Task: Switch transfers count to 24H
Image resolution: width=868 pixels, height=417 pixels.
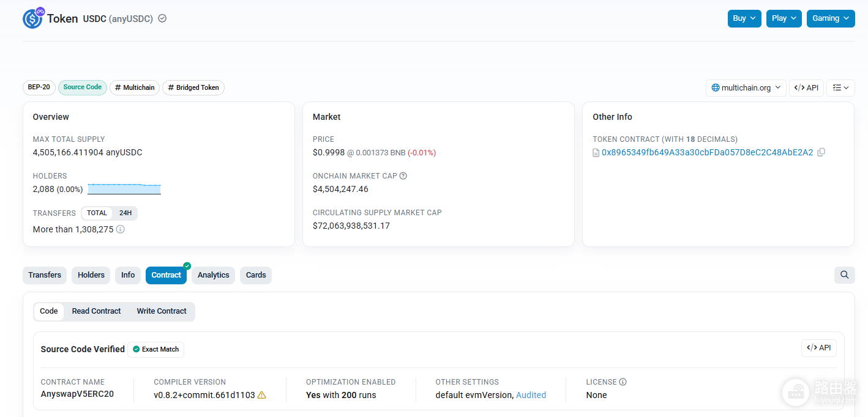Action: pyautogui.click(x=125, y=213)
